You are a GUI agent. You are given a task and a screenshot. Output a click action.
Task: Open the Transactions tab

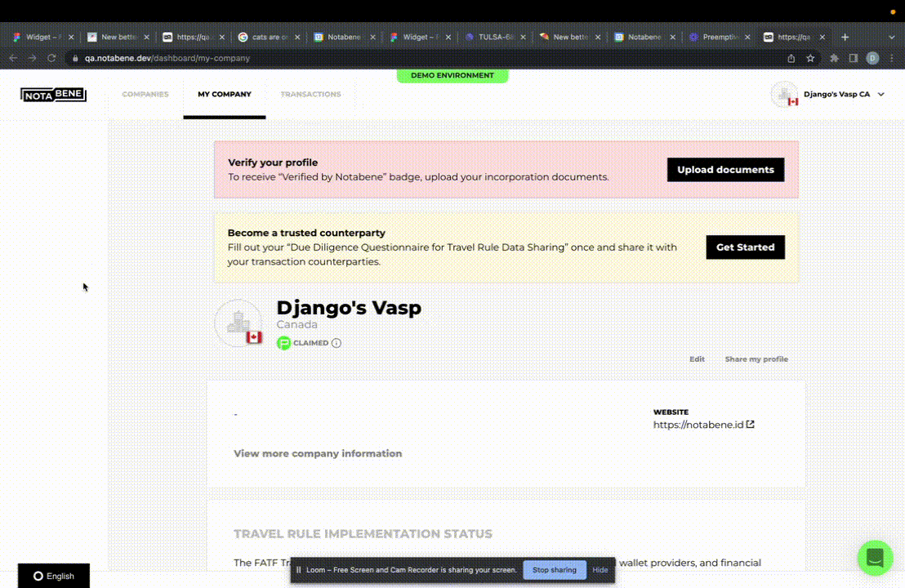click(310, 94)
